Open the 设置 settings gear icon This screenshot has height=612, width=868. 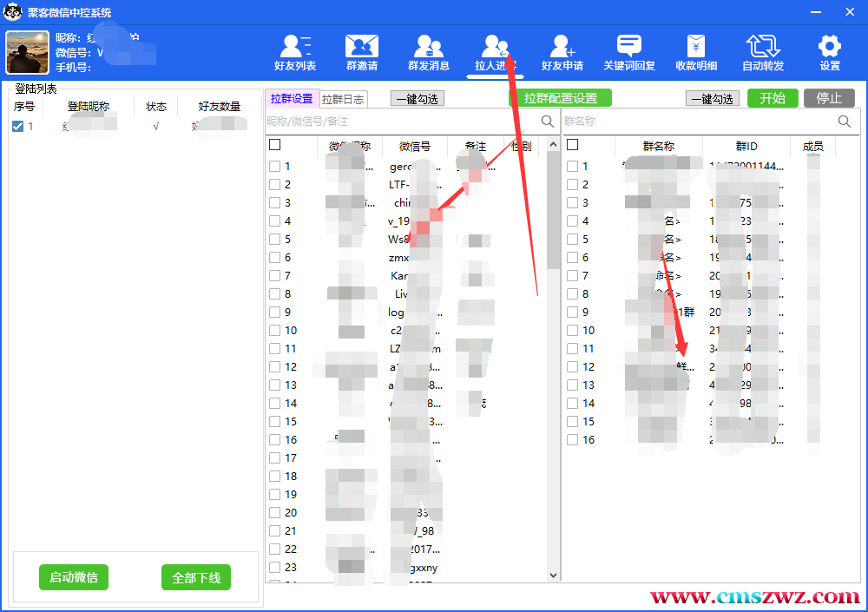pos(830,52)
